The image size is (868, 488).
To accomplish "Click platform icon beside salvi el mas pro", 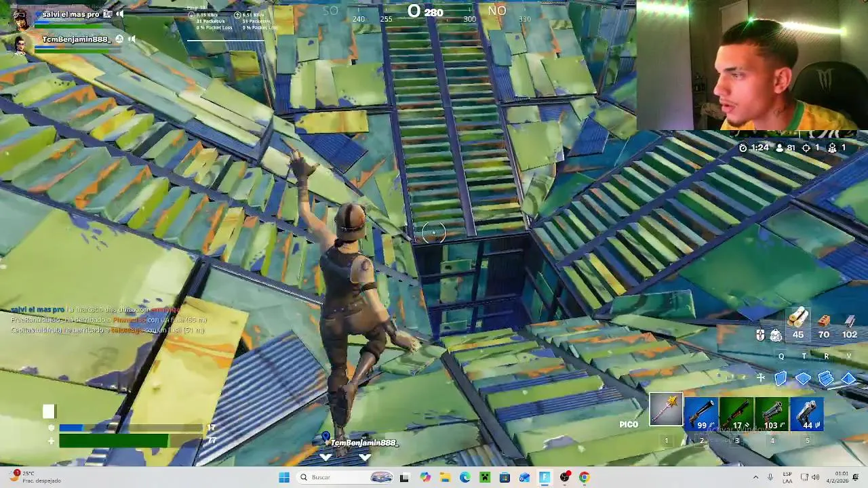I will click(107, 14).
